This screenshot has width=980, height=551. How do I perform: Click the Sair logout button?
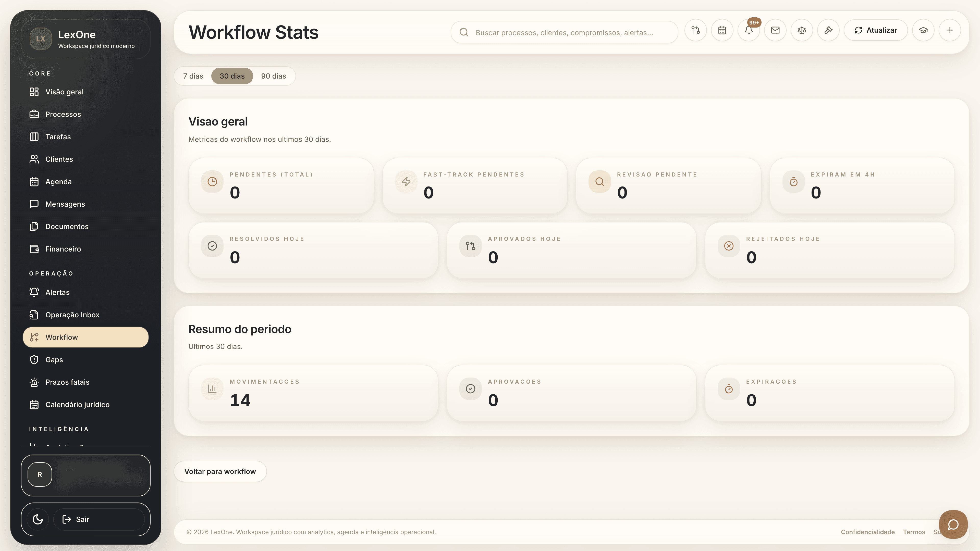(82, 519)
